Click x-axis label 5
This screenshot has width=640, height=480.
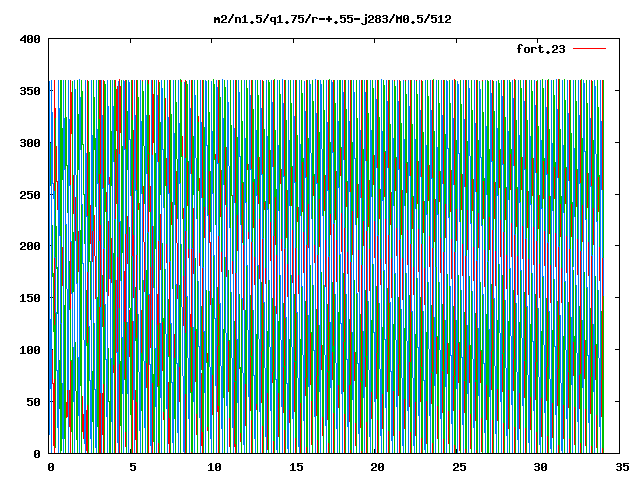[x=133, y=467]
